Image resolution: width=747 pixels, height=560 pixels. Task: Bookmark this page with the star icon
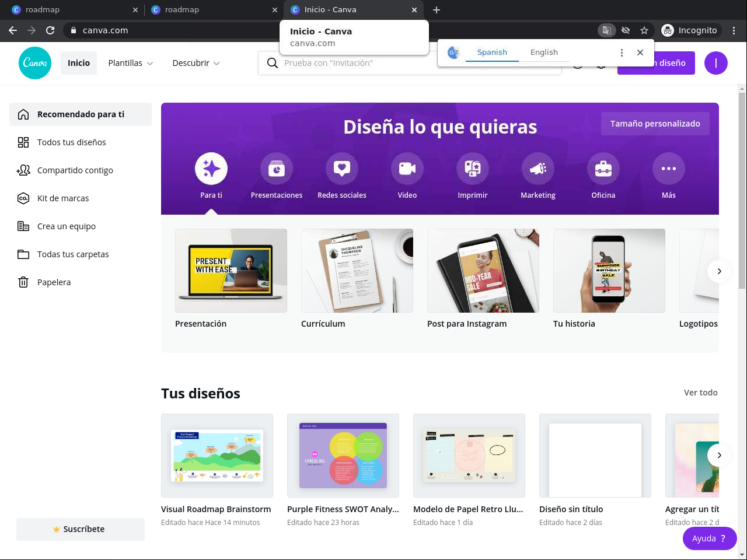click(644, 30)
